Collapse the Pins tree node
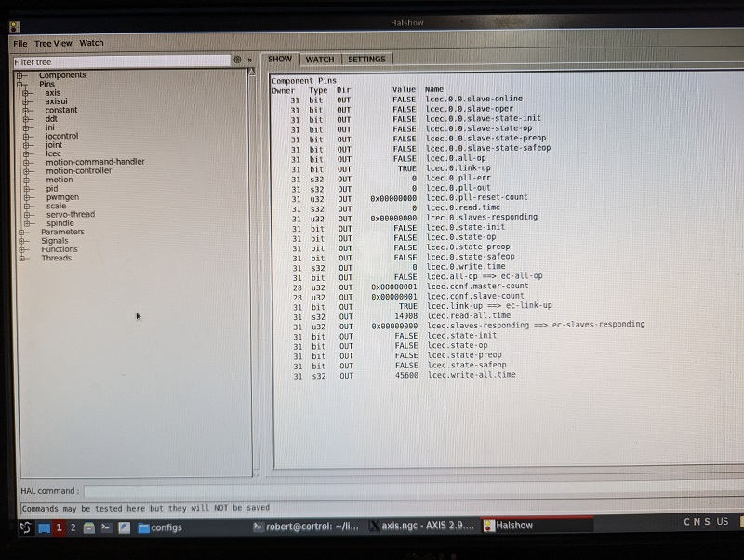 tap(20, 85)
